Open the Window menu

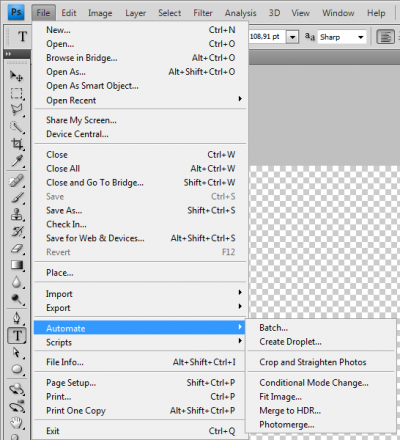338,13
